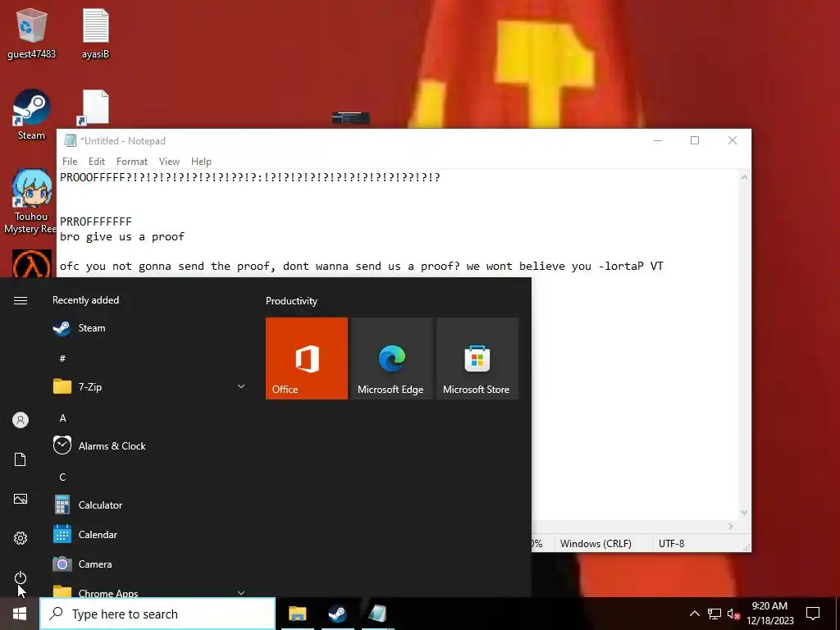
Task: Open Notepad Help menu
Action: tap(202, 162)
